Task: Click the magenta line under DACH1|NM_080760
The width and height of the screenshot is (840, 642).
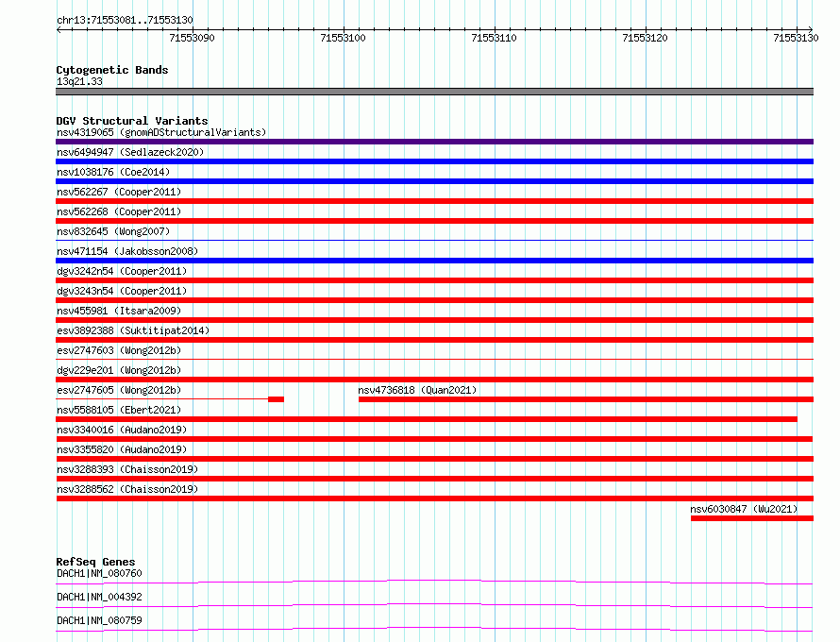Action: pos(434,582)
